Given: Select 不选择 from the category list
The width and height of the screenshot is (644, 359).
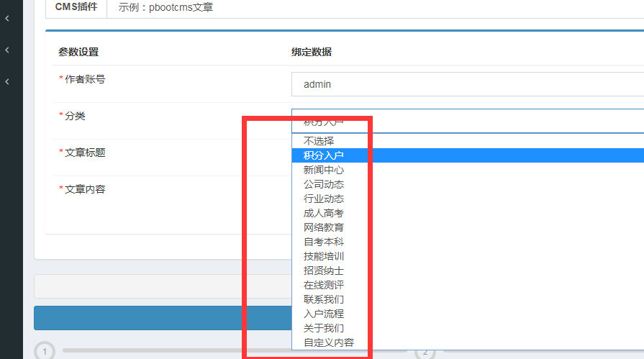Looking at the screenshot, I should tap(319, 141).
